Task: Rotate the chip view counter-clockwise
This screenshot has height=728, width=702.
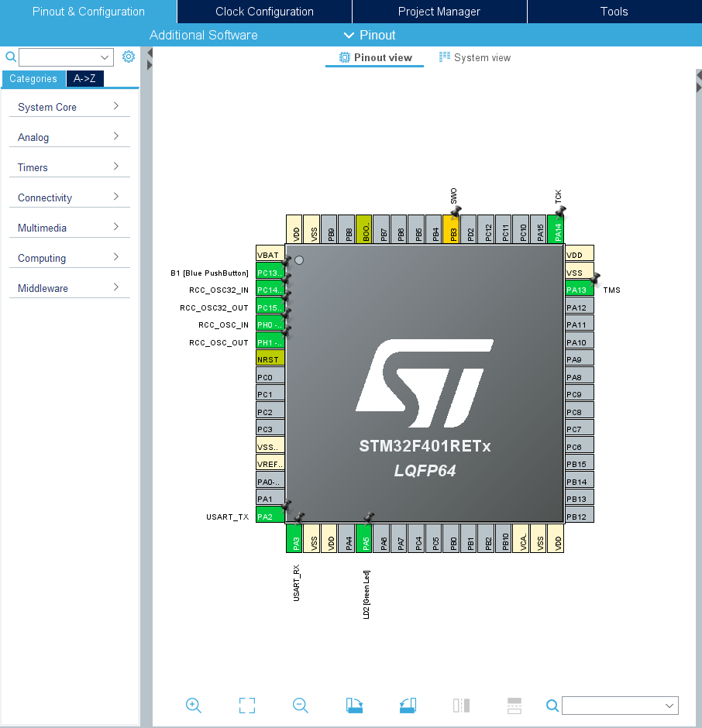Action: pyautogui.click(x=408, y=705)
